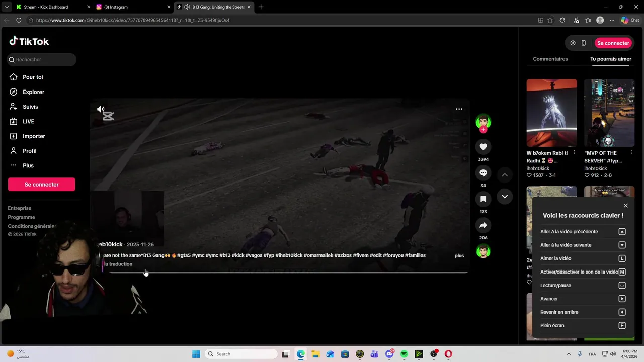Share the video with the arrow icon
This screenshot has width=644, height=362.
tap(483, 225)
